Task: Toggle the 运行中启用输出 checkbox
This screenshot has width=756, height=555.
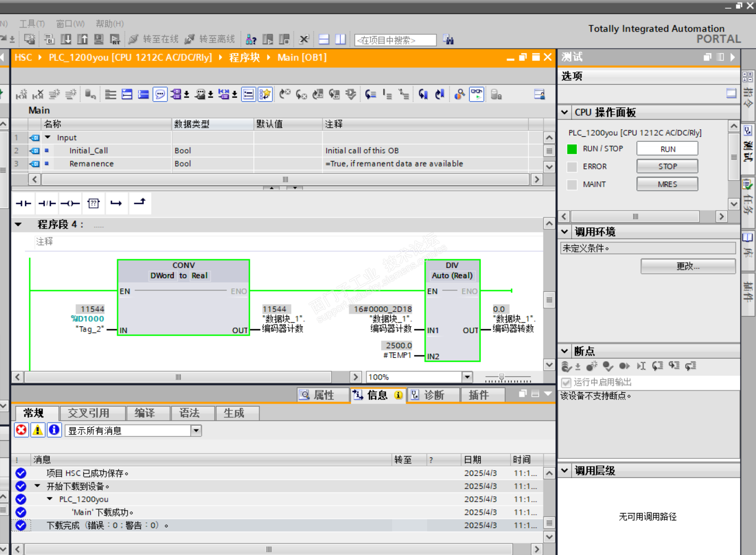Action: point(566,382)
